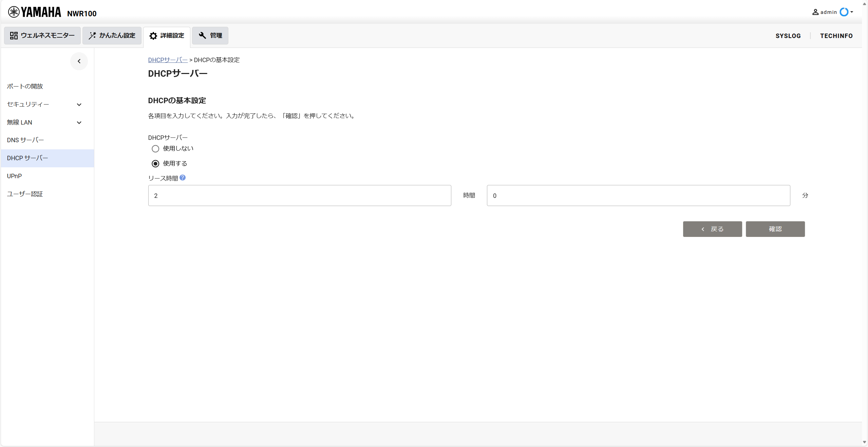Click the wrench icon on 管理 tab
The width and height of the screenshot is (868, 447).
point(202,36)
